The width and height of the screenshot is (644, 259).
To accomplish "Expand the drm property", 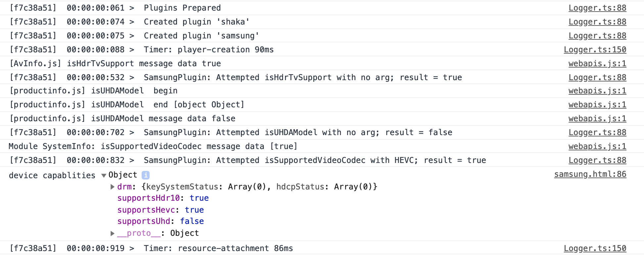I will pyautogui.click(x=113, y=187).
